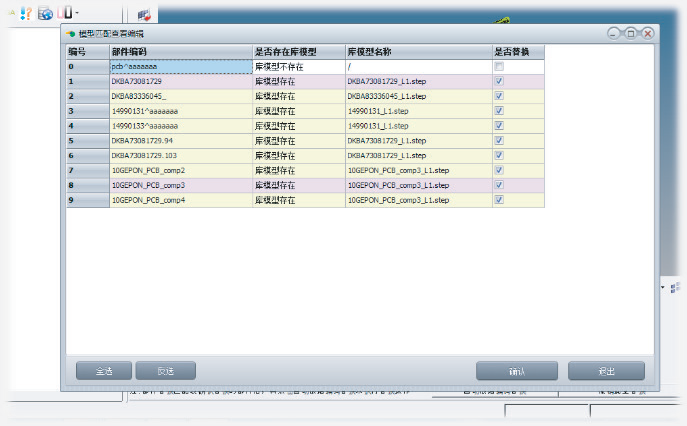Screen dimensions: 687x426
Task: Toggle replace checkbox for 10GEPON_PCB_comp2 row
Action: coord(498,171)
